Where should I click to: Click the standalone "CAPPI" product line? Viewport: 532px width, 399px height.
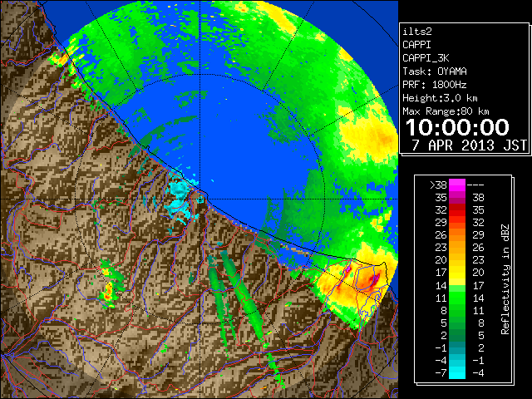coord(416,45)
